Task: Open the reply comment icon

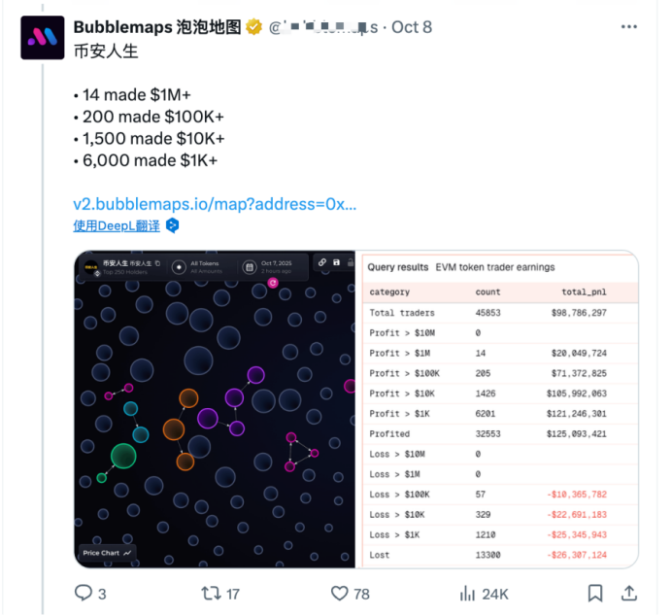Action: click(84, 593)
